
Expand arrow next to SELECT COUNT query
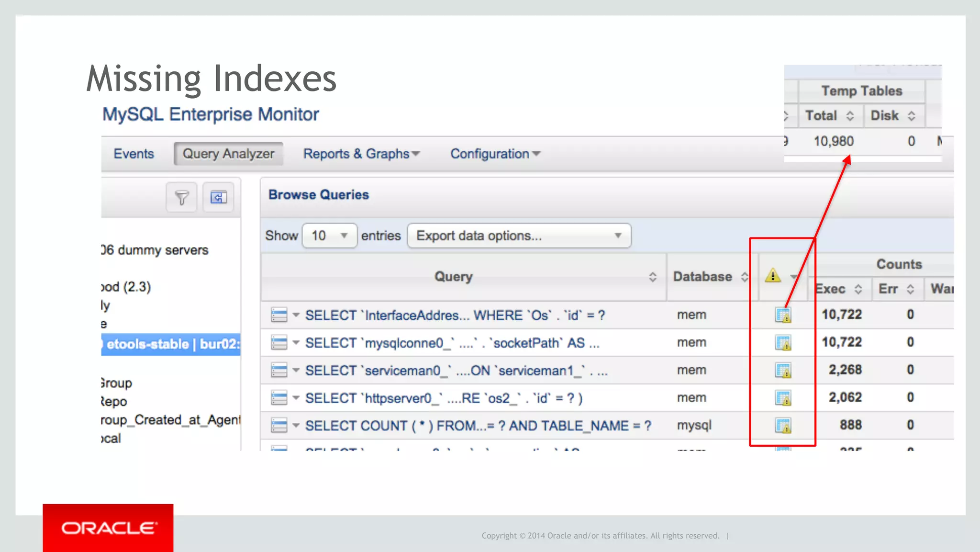(296, 426)
